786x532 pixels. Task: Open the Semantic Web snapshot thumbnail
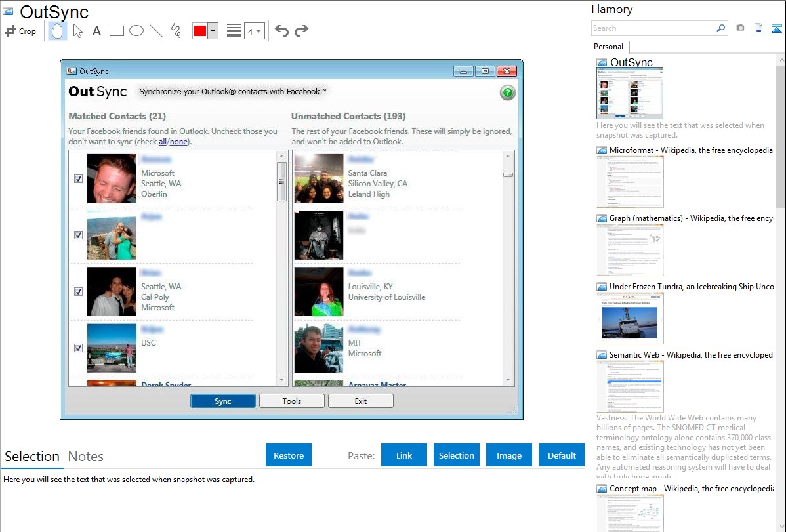pyautogui.click(x=630, y=386)
